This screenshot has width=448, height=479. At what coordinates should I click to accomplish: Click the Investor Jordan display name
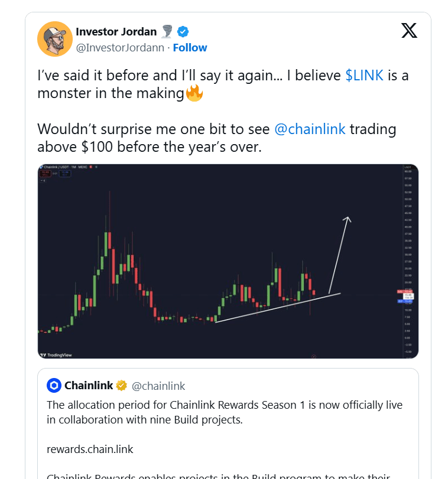(x=117, y=31)
